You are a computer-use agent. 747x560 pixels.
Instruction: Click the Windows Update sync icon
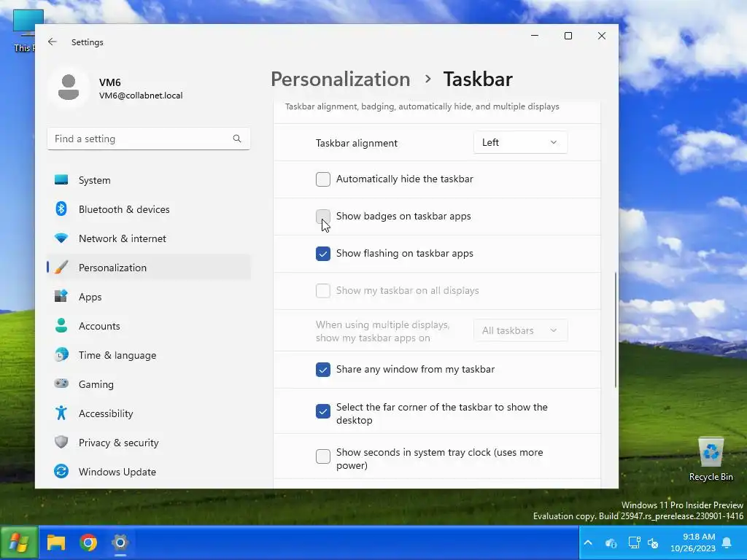(61, 471)
